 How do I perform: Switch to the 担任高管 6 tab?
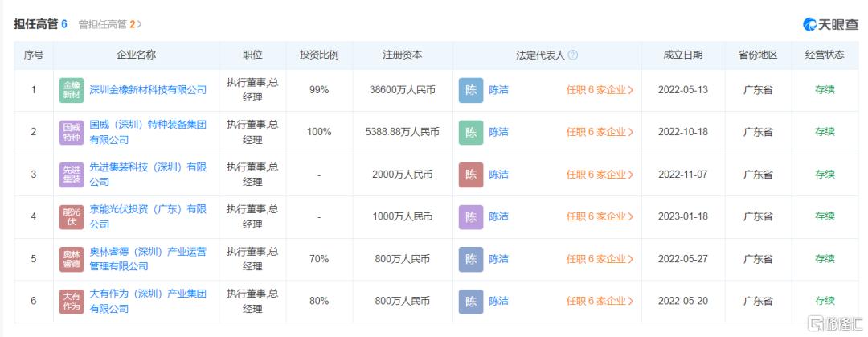tap(40, 24)
